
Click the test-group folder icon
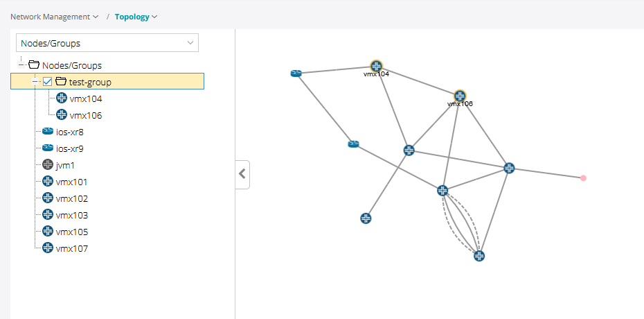(61, 82)
